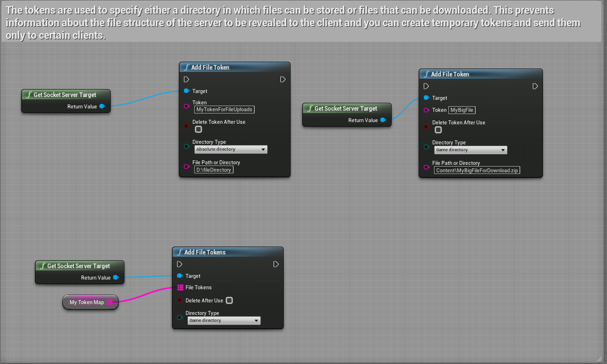
Task: Click Target pin on the MyBigFile token node
Action: tap(426, 98)
